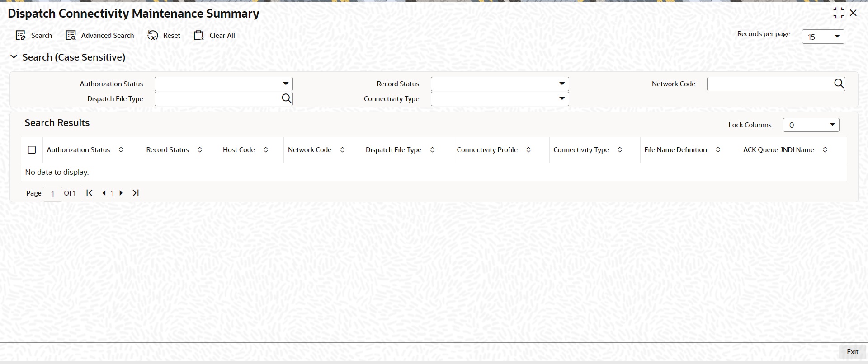Screen dimensions: 868x364
Task: Sort by File Name Definition column
Action: 718,150
